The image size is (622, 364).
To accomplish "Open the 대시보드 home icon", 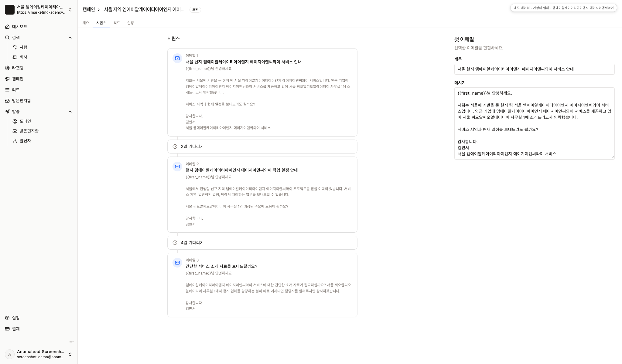I will click(x=7, y=27).
